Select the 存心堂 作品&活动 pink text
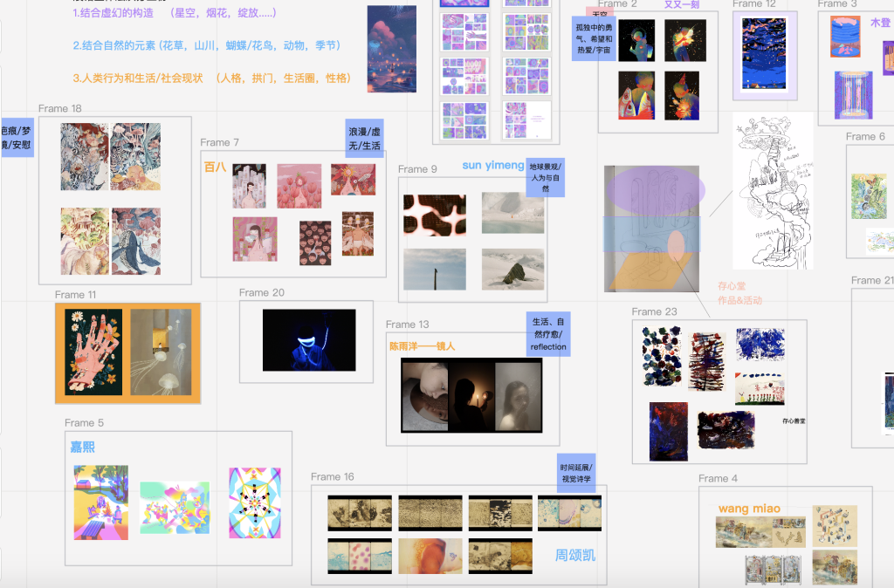Screen dimensions: 894x588 [x=739, y=293]
